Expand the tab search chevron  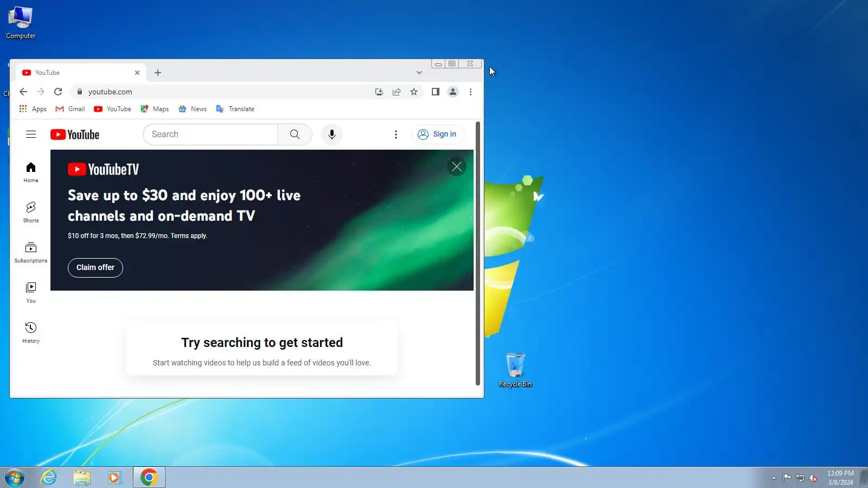[419, 73]
